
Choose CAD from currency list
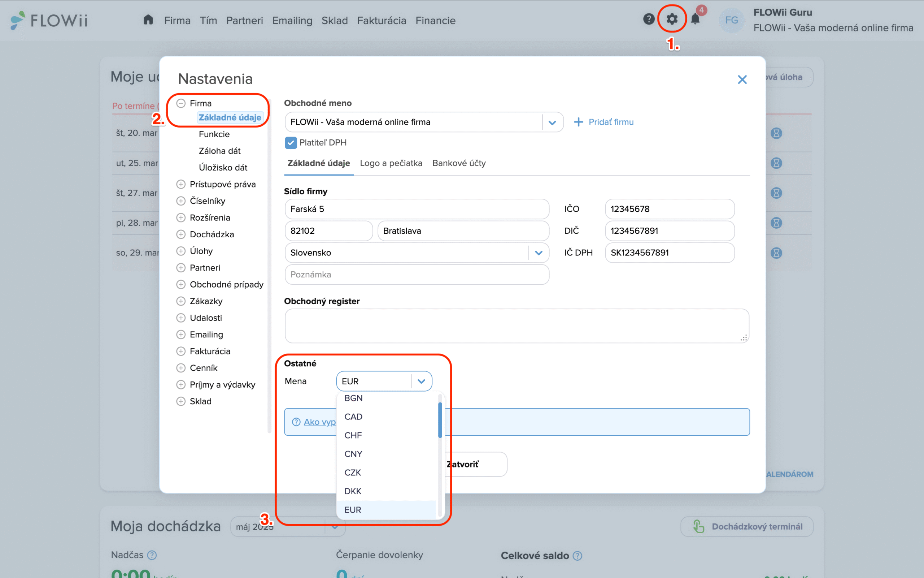click(x=386, y=417)
